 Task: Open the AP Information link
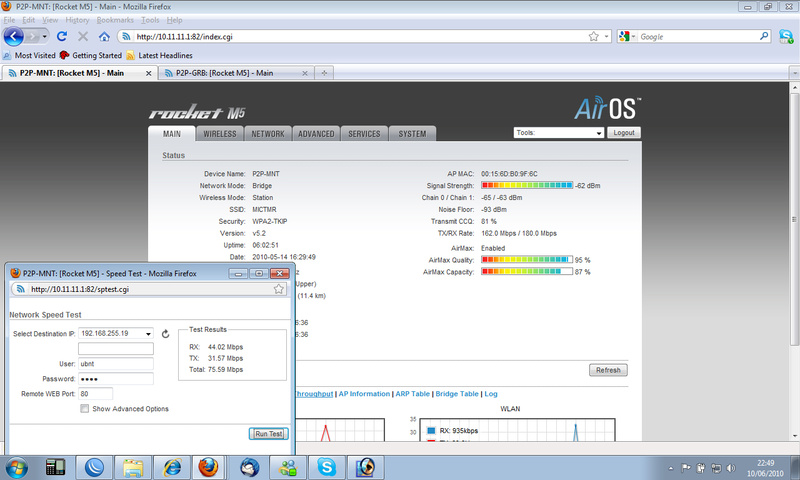point(364,394)
